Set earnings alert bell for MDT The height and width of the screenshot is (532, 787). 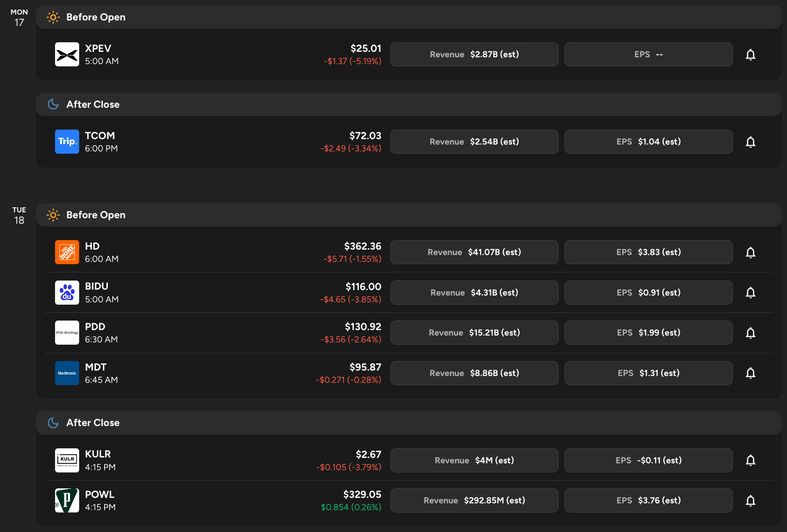tap(751, 373)
